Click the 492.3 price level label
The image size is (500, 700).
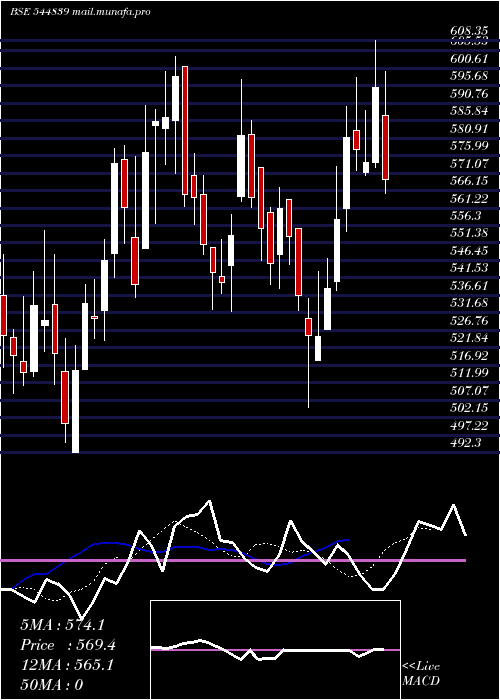tap(466, 443)
